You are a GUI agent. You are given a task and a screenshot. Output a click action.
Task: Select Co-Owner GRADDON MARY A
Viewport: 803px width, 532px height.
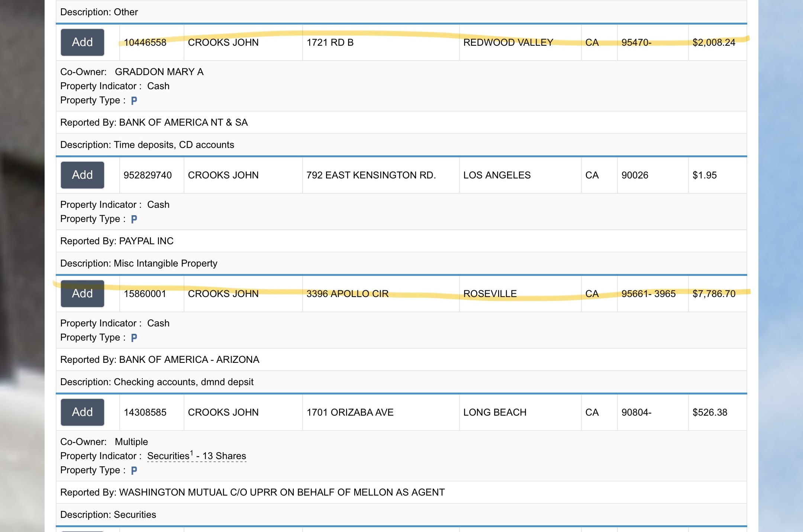coord(159,72)
